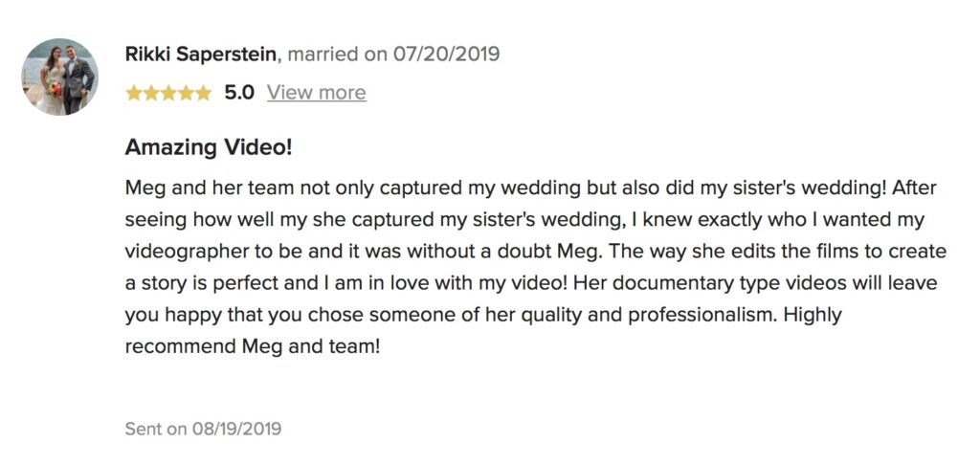Click the third (middle) rating star
The image size is (980, 464).
point(168,93)
